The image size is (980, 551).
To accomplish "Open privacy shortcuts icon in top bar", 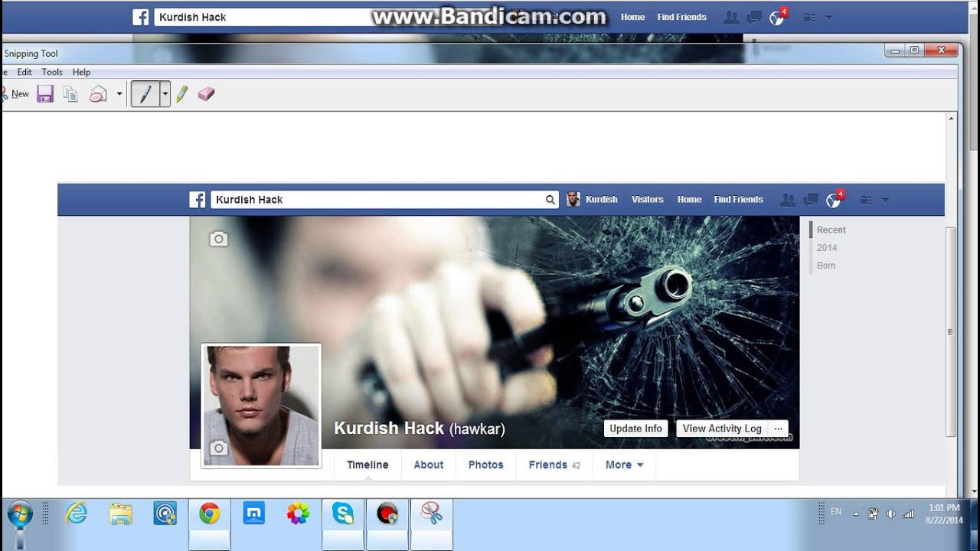I will pos(808,18).
